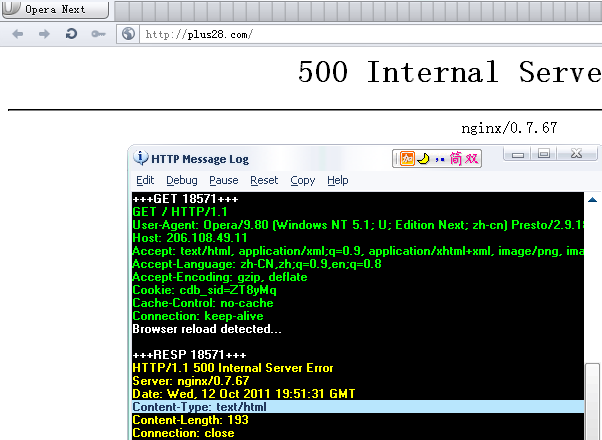Click the HTTP Message Log info icon
Screen dimensions: 602x440
tap(141, 158)
